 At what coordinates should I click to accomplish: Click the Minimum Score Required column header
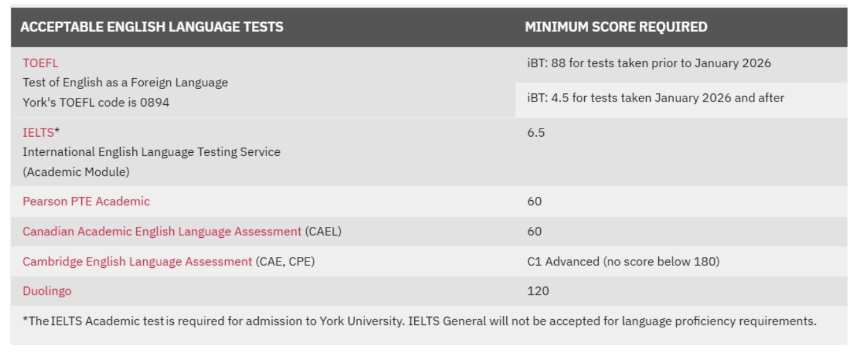coord(616,27)
